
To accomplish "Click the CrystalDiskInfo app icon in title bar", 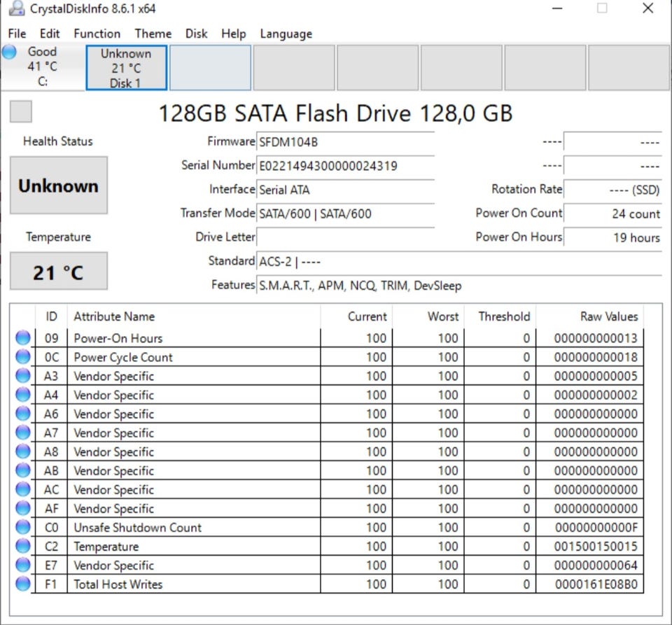I will pyautogui.click(x=17, y=9).
